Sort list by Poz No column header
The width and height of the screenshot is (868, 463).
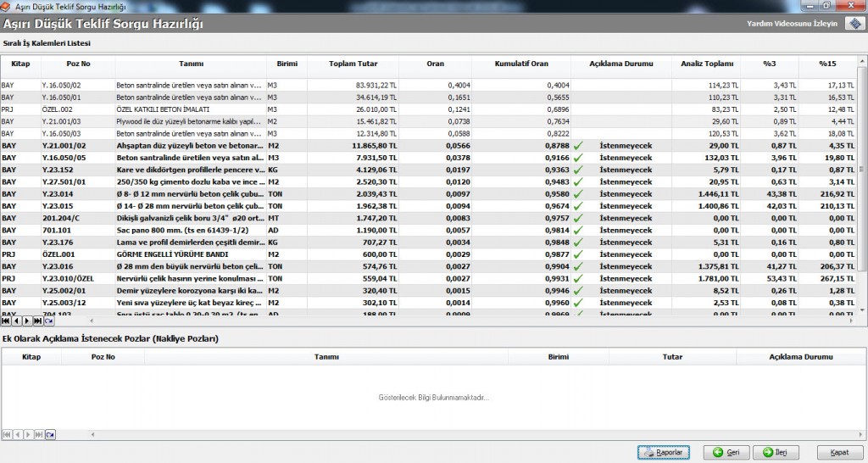78,64
